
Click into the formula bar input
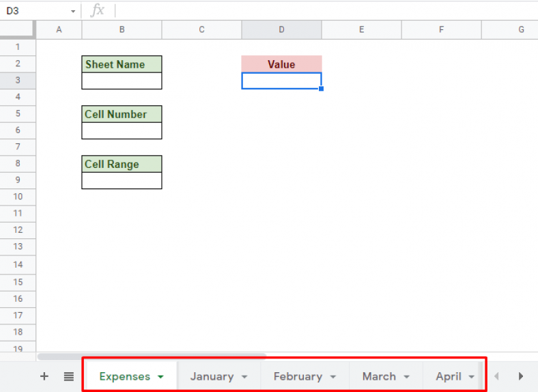(x=326, y=11)
